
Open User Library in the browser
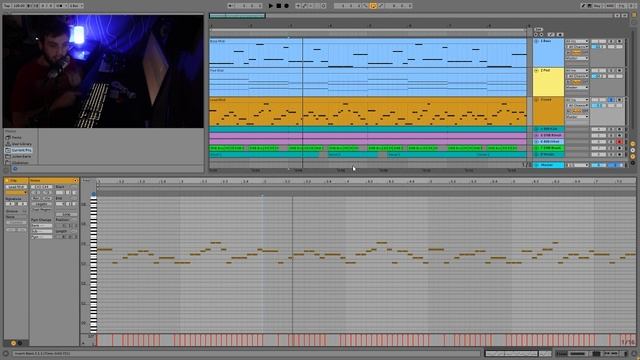pyautogui.click(x=21, y=144)
